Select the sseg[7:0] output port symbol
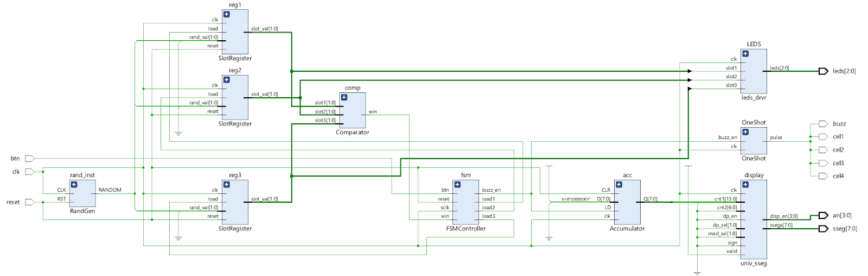Image resolution: width=868 pixels, height=276 pixels. (823, 229)
